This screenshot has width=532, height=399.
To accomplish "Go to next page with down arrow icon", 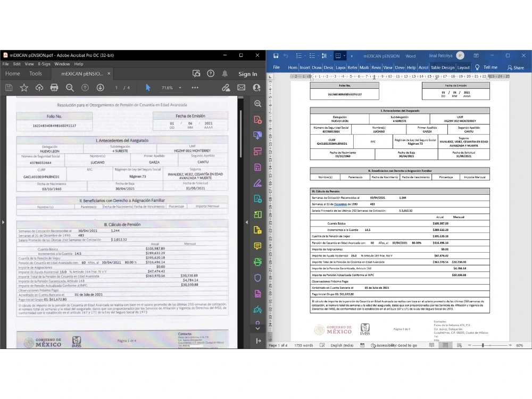I will pyautogui.click(x=100, y=88).
